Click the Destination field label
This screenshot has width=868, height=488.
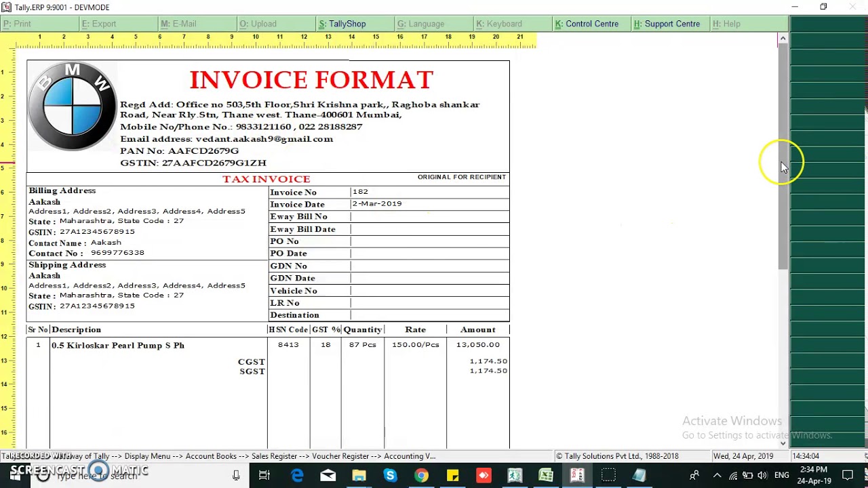tap(294, 315)
